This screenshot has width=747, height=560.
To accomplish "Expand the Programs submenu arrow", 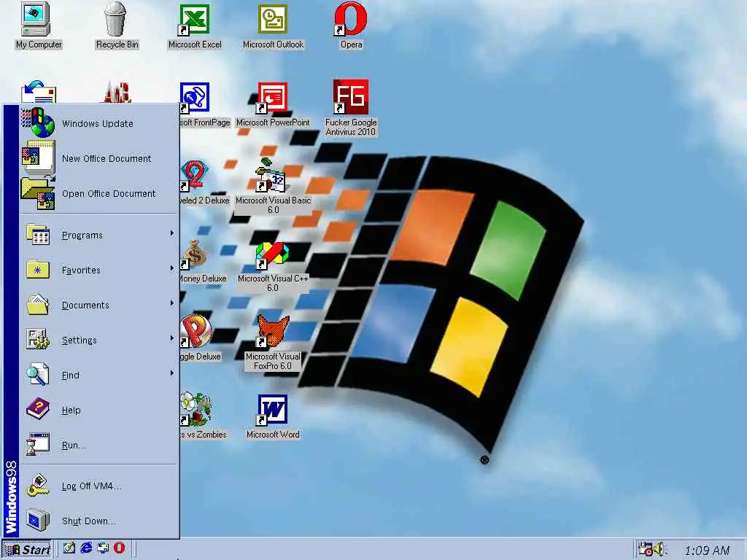I will [172, 233].
